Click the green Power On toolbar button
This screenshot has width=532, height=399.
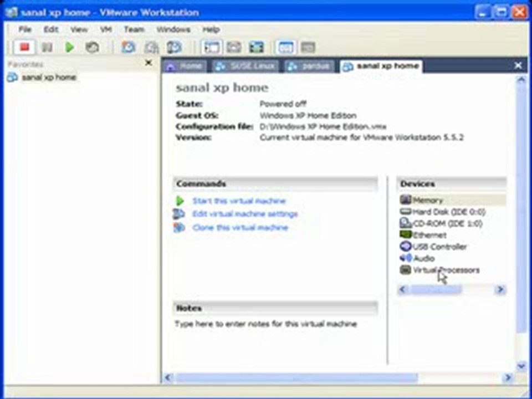point(70,48)
